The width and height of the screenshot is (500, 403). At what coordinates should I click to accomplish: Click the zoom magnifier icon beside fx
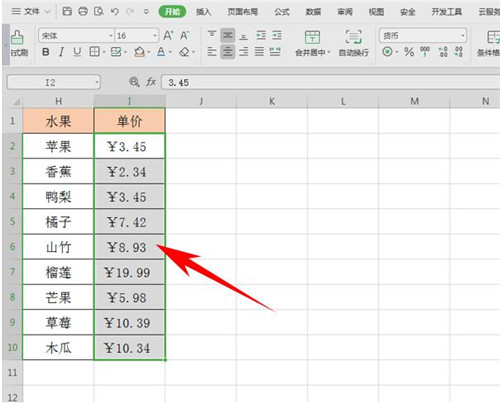click(x=134, y=82)
